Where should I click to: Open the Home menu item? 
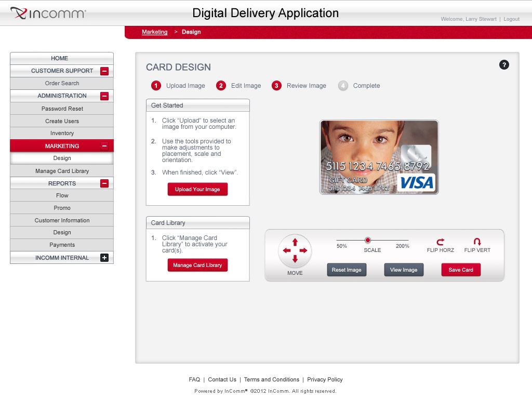pos(62,58)
